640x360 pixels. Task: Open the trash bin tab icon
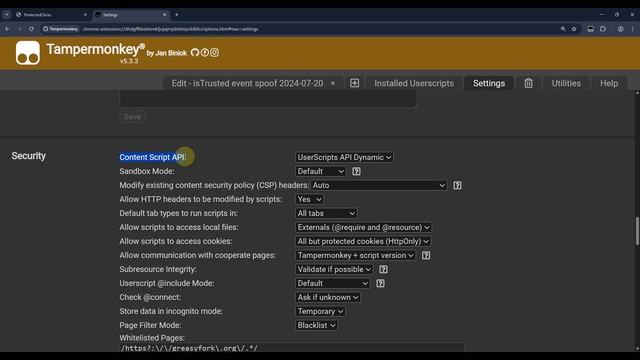(x=528, y=83)
